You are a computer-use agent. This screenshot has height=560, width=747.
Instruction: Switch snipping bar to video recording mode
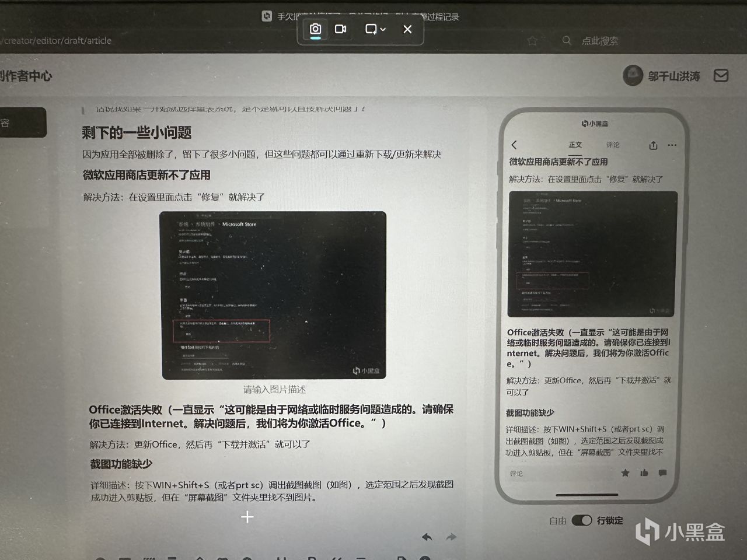pyautogui.click(x=341, y=29)
